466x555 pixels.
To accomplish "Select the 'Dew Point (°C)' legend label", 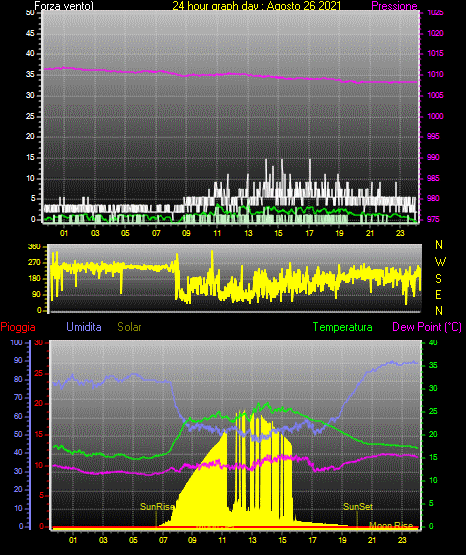I will [427, 327].
